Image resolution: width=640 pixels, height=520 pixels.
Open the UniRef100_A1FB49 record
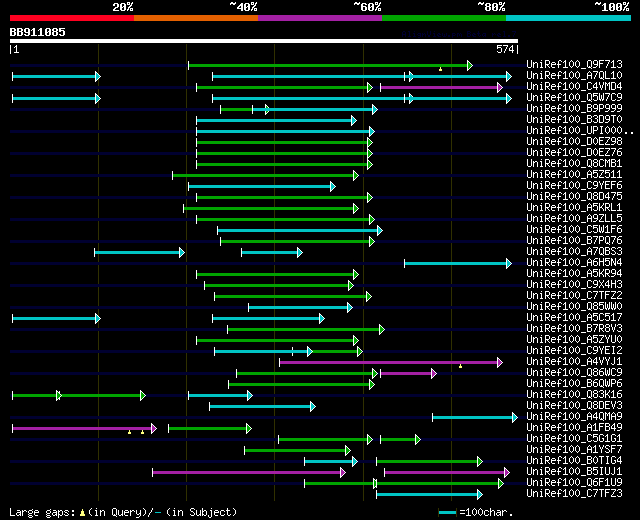(574, 428)
